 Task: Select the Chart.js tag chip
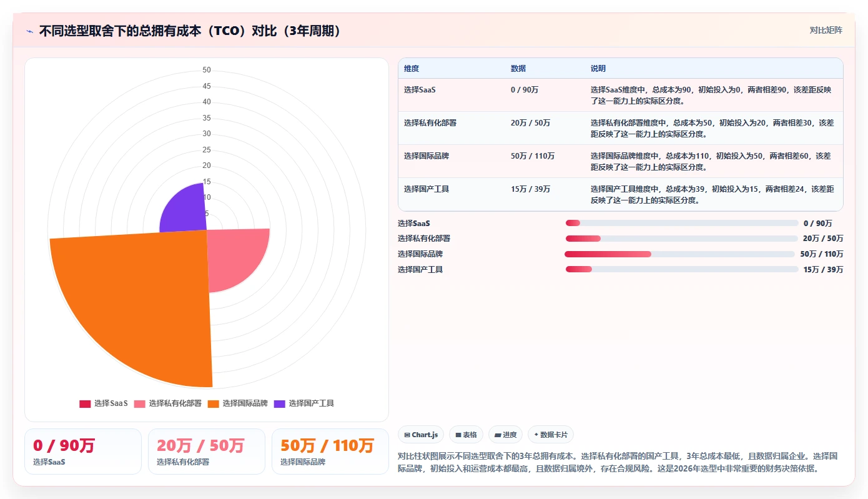(x=422, y=435)
